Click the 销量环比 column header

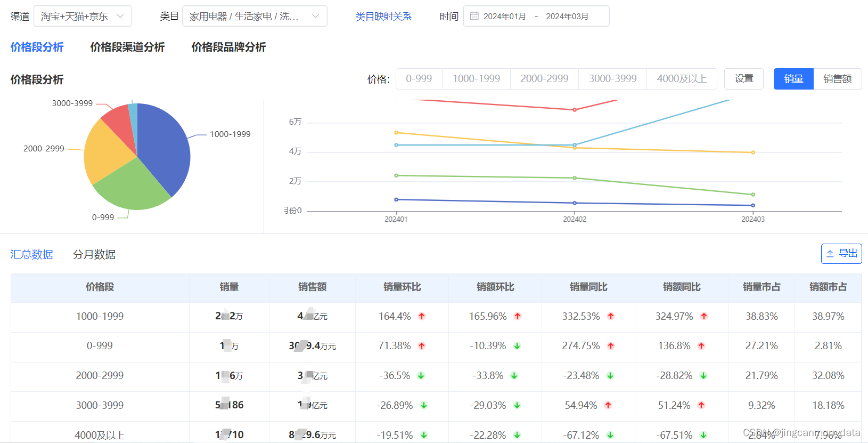pos(402,287)
